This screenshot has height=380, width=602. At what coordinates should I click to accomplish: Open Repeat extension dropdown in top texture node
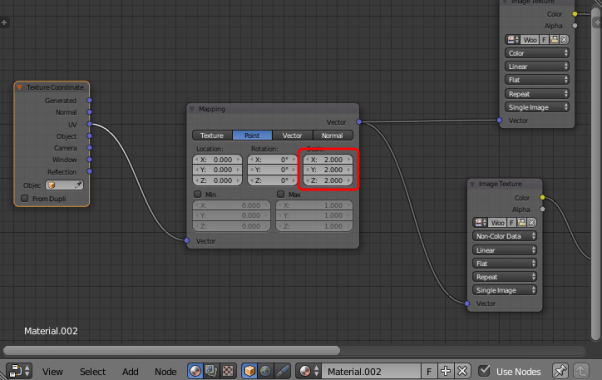pyautogui.click(x=537, y=94)
